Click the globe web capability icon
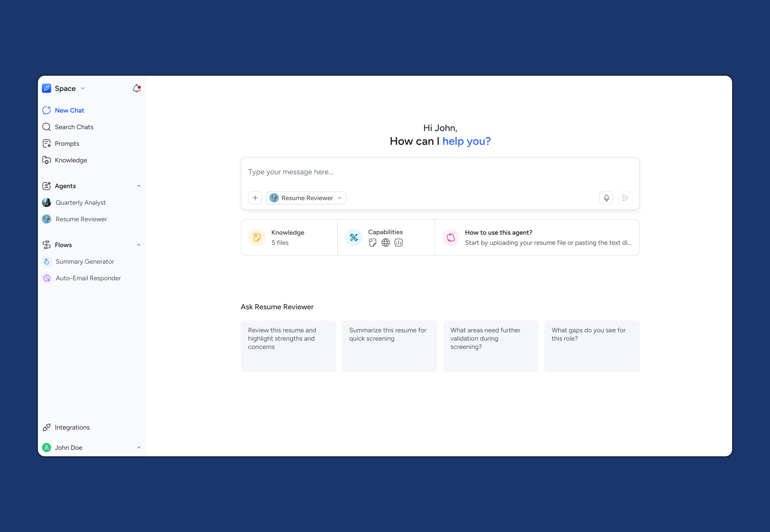The width and height of the screenshot is (770, 532). click(x=385, y=243)
